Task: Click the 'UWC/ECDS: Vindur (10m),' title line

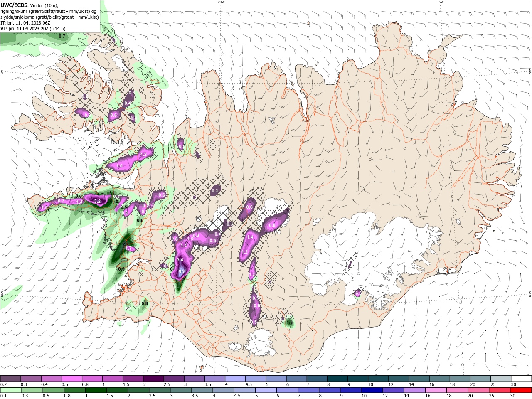Action: (x=30, y=5)
